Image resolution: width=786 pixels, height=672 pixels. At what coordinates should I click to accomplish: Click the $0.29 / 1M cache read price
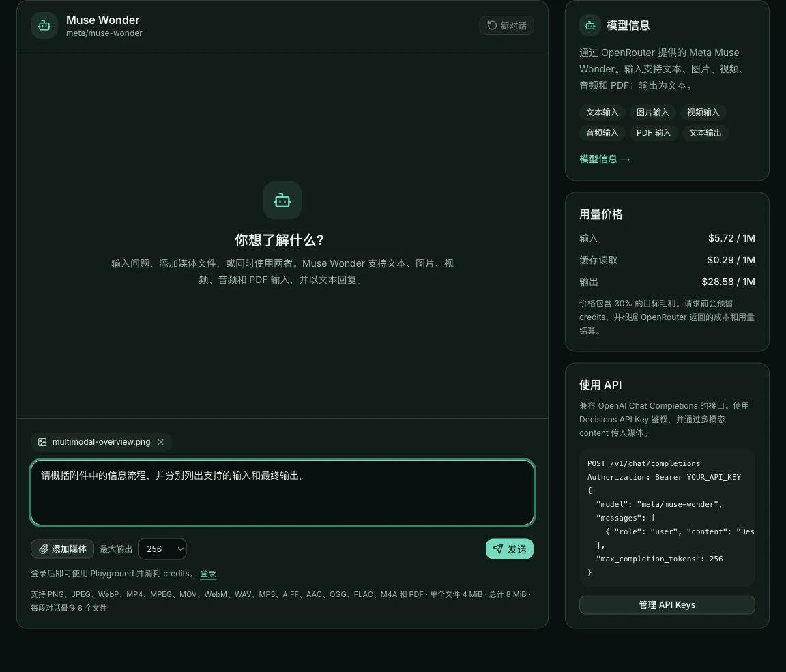pyautogui.click(x=731, y=260)
